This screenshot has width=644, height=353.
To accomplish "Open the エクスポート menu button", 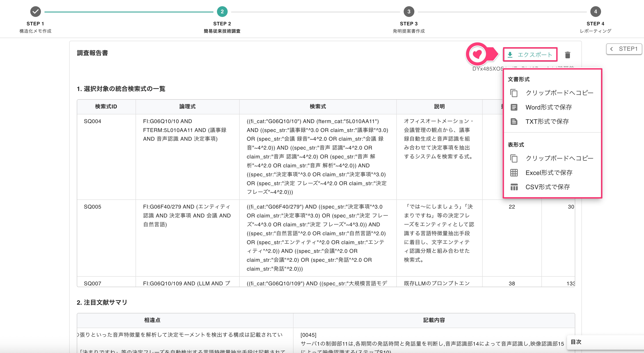I will [530, 55].
